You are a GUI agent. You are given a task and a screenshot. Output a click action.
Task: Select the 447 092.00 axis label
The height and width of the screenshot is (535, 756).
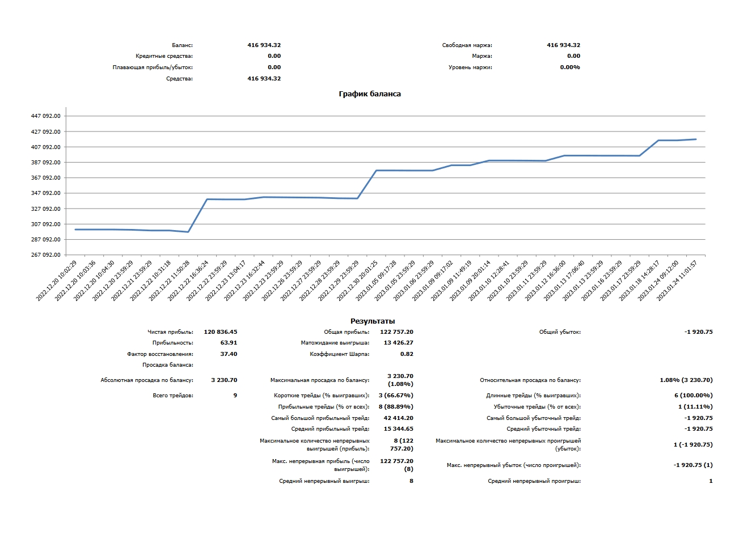[46, 116]
